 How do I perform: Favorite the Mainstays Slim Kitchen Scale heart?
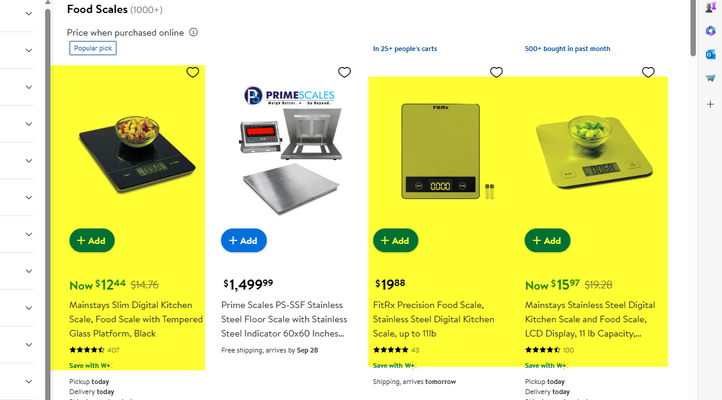point(193,72)
